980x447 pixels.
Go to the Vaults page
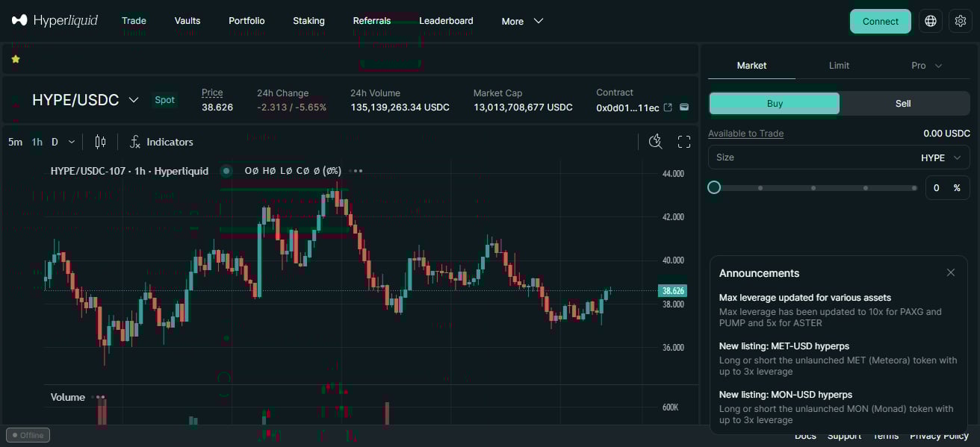click(x=187, y=21)
